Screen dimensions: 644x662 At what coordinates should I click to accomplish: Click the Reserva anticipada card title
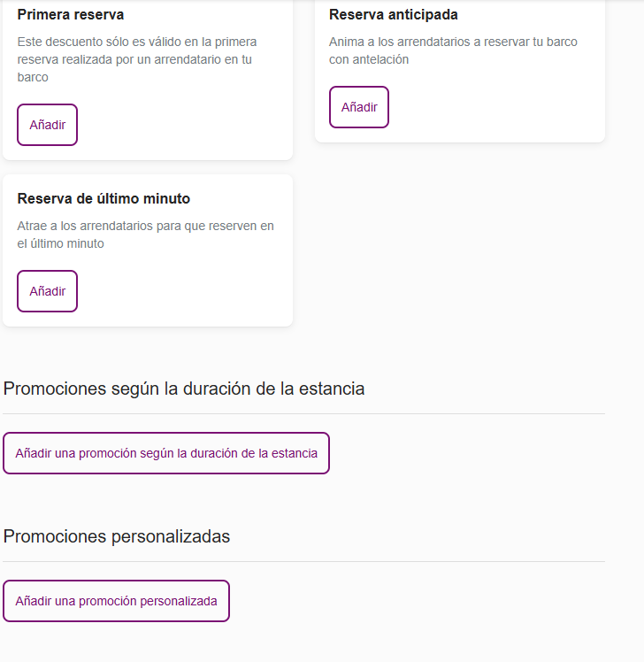click(393, 15)
